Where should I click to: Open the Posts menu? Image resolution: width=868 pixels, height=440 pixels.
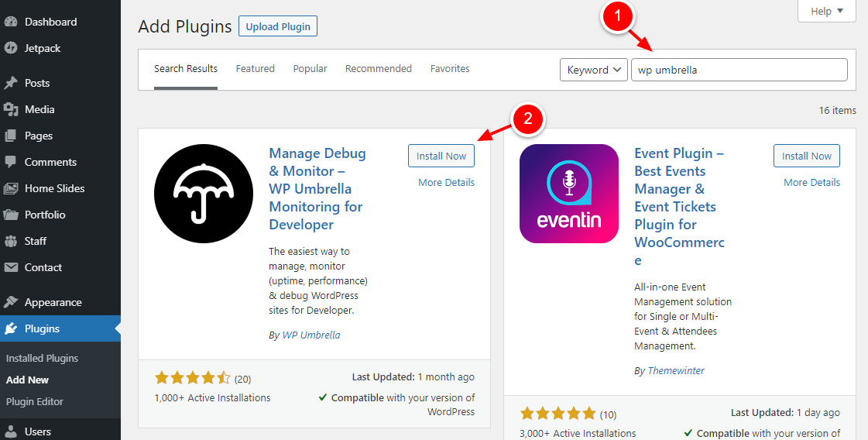(60, 83)
